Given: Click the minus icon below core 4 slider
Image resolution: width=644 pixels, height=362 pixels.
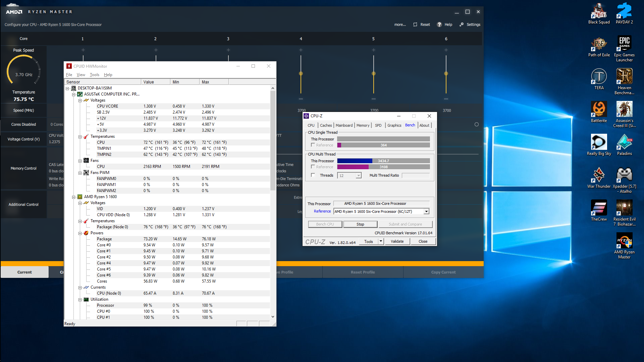Looking at the screenshot, I should coord(301,99).
